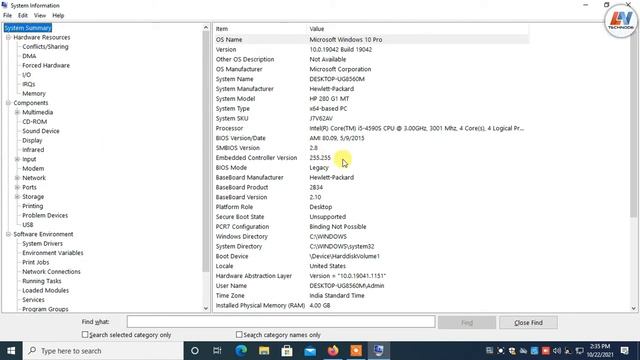Open Microsoft Store from the taskbar
This screenshot has width=640, height=360.
pos(287,351)
